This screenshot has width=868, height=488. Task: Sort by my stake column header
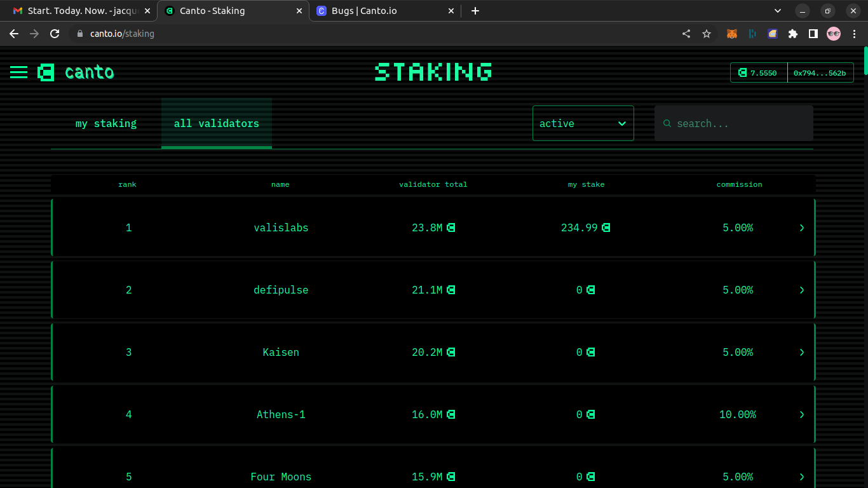coord(586,184)
